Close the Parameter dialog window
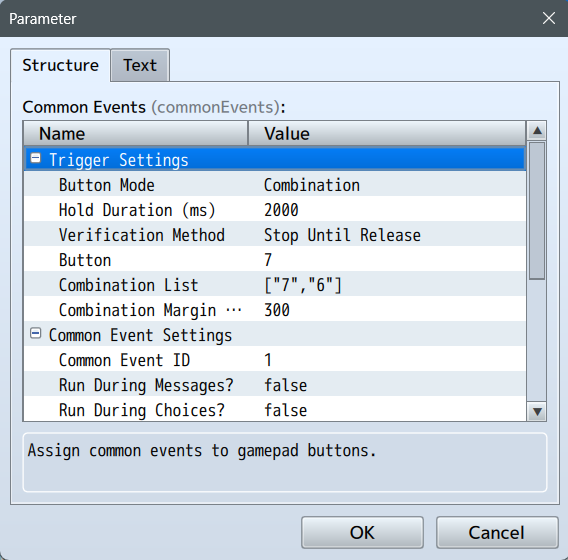The image size is (568, 560). (549, 18)
